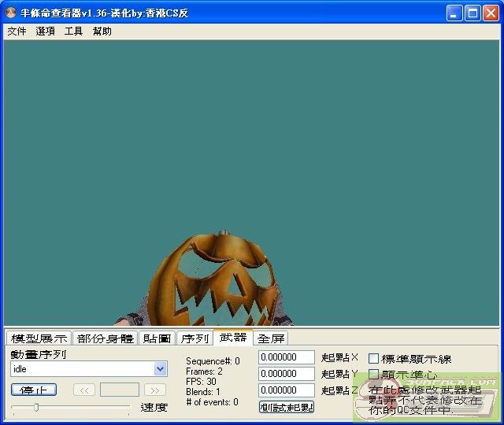The width and height of the screenshot is (504, 425).
Task: Switch to the 部份身體 tab
Action: click(105, 338)
